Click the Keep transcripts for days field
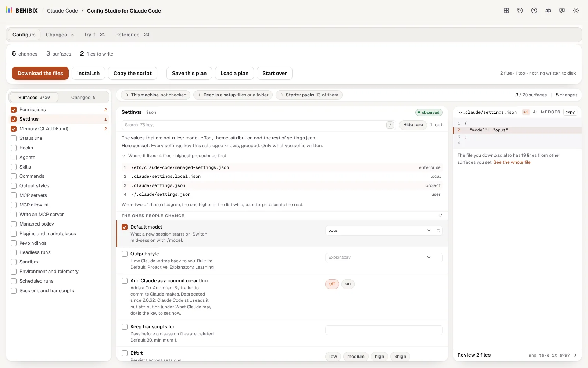This screenshot has width=588, height=368. [384, 330]
